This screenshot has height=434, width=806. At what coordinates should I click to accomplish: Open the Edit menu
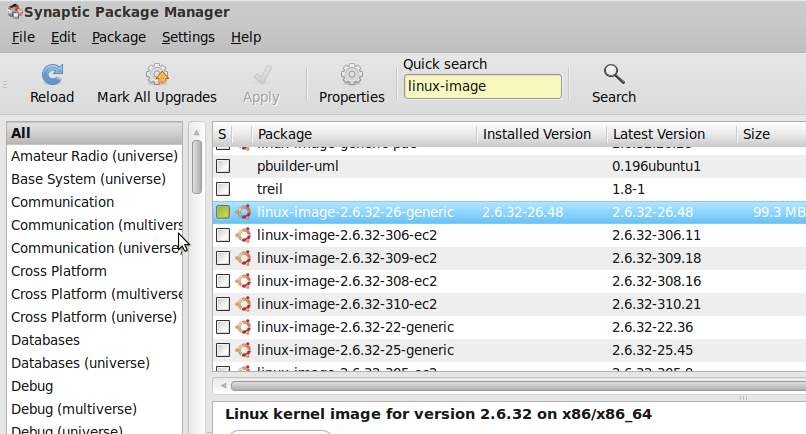(x=63, y=37)
